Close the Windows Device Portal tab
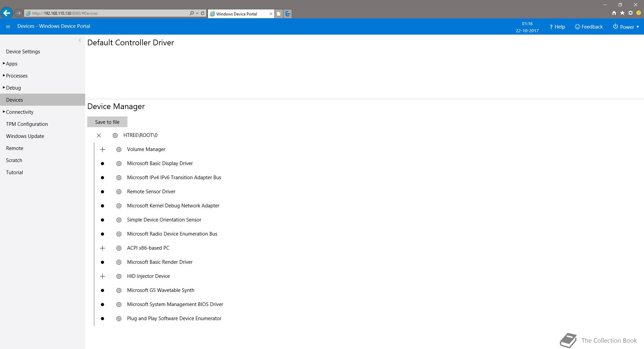 click(x=271, y=14)
